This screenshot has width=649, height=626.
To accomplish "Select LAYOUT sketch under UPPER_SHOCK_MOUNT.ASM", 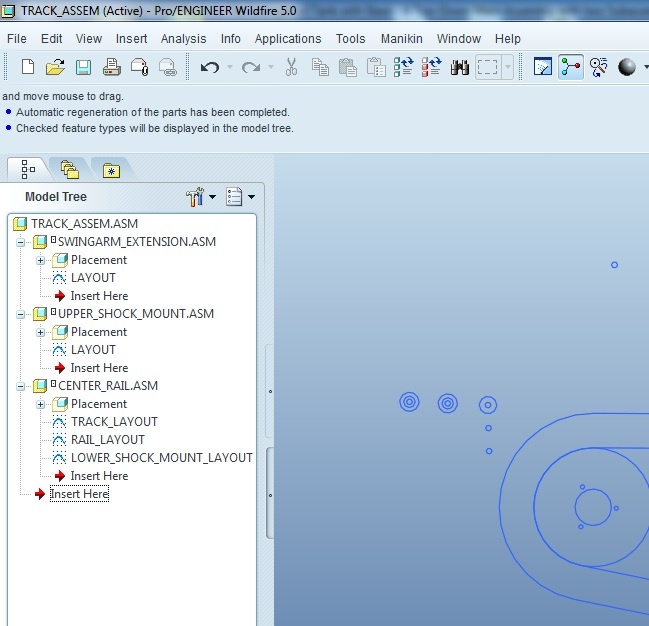I will (x=93, y=350).
